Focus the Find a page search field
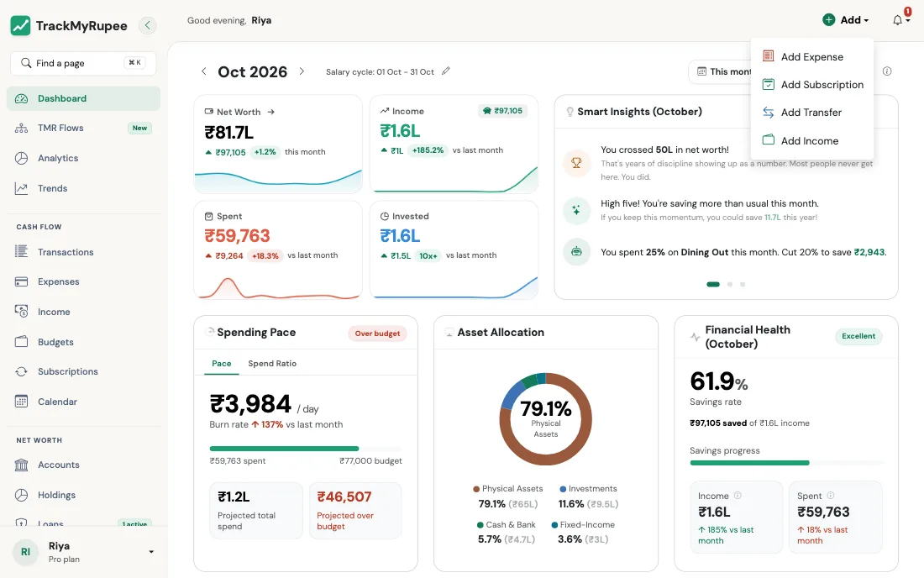924x578 pixels. [x=83, y=63]
